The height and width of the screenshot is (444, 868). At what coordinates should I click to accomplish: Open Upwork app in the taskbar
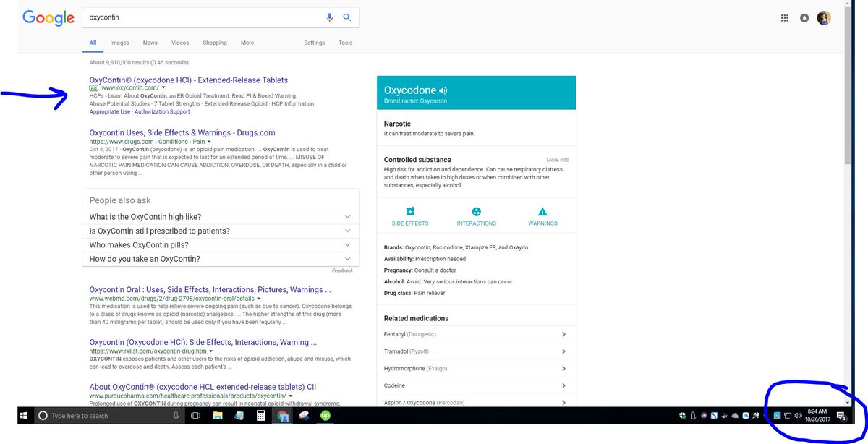pyautogui.click(x=325, y=416)
